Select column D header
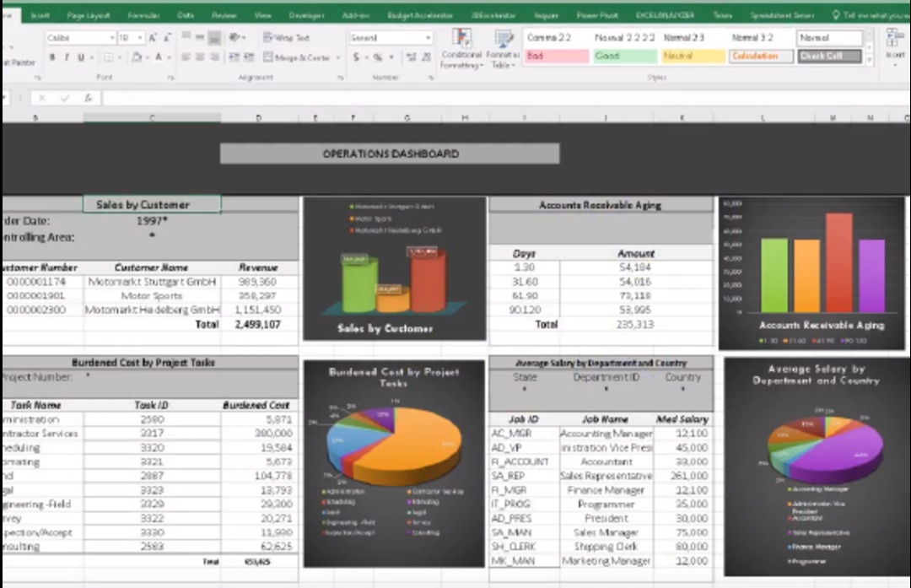 tap(259, 118)
